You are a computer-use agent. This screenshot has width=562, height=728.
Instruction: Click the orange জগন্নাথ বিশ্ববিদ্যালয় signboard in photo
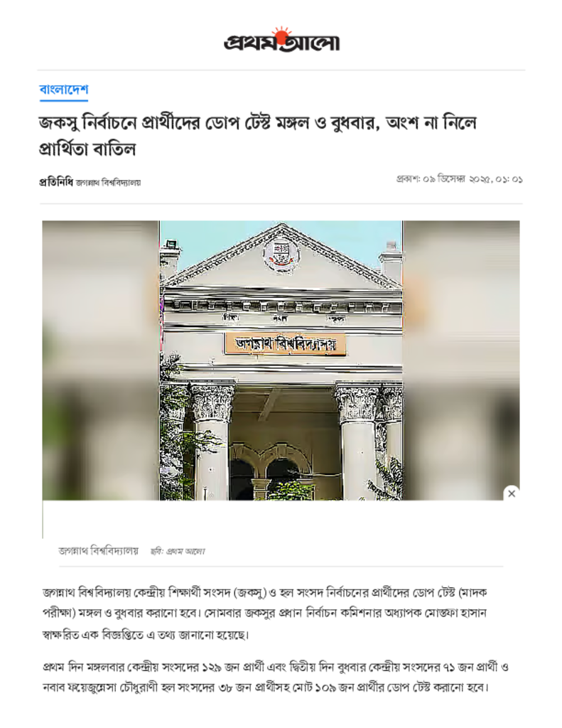click(x=285, y=343)
